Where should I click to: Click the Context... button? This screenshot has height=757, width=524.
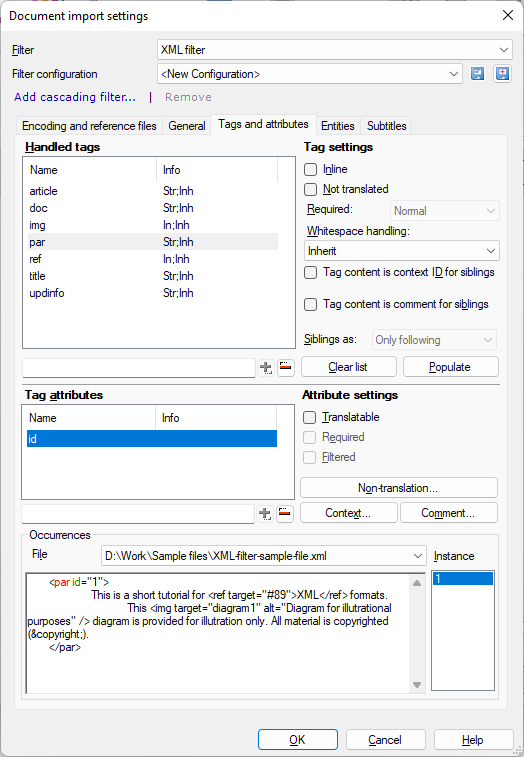pyautogui.click(x=349, y=513)
